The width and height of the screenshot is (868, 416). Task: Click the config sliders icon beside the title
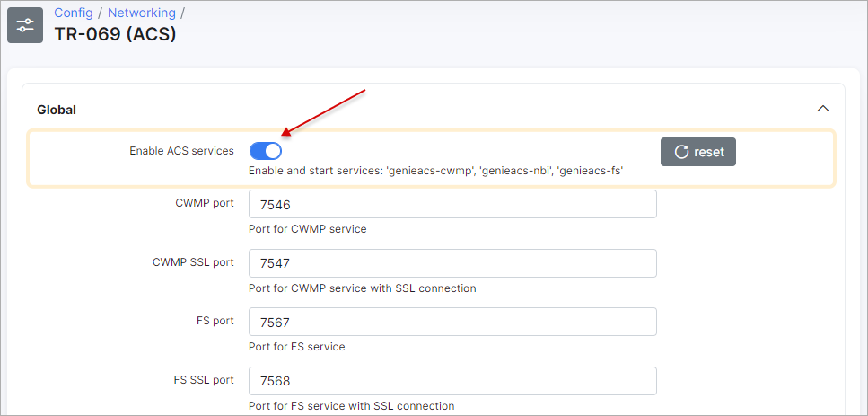pos(25,25)
